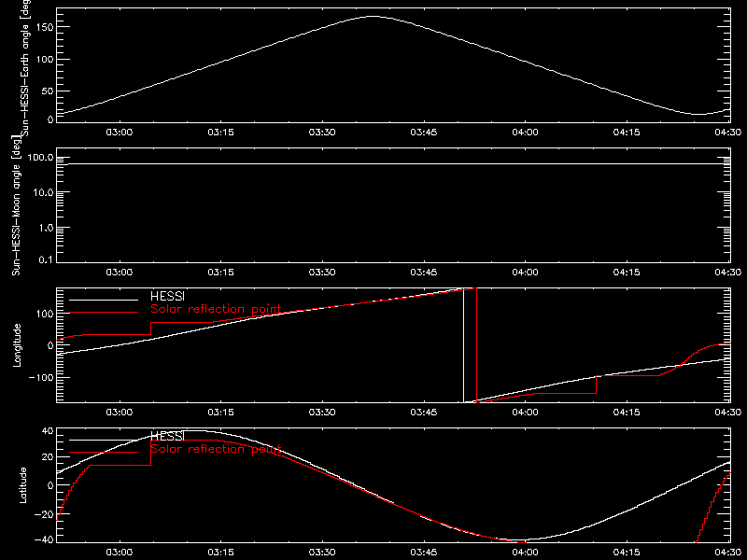The image size is (747, 560).
Task: Click Solar reflection point legend in Latitude plot
Action: (x=216, y=449)
